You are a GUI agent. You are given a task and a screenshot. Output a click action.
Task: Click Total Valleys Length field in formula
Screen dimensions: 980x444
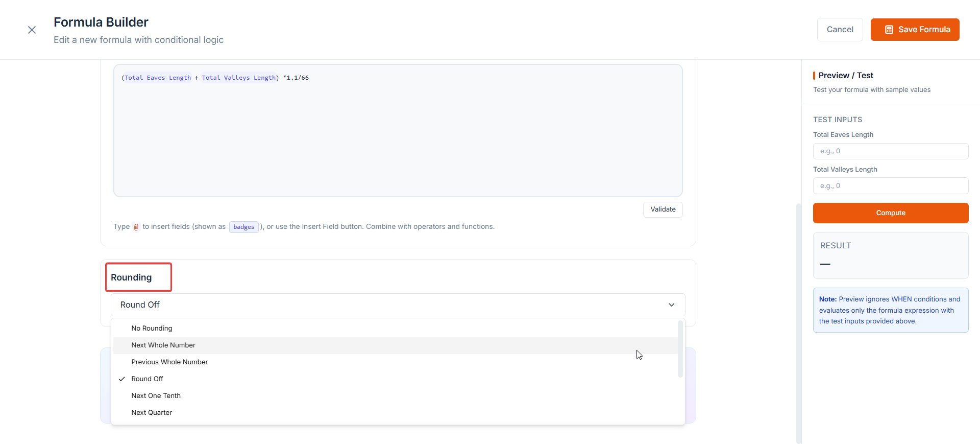click(x=239, y=78)
